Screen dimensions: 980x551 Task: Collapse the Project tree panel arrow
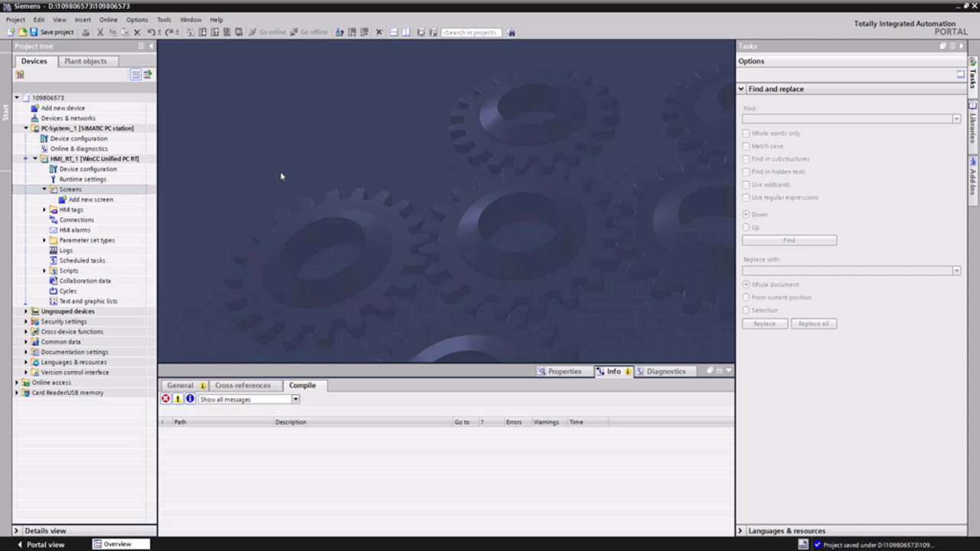click(x=151, y=46)
